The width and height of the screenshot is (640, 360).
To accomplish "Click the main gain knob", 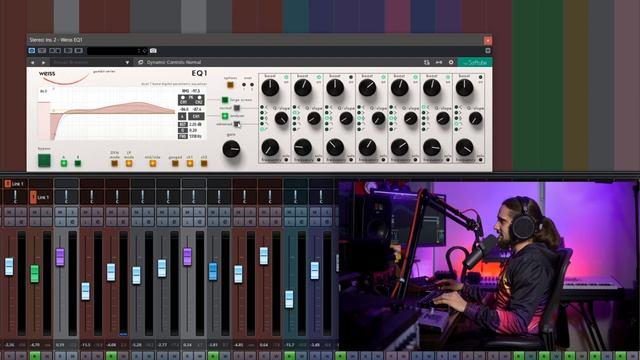I will (231, 149).
